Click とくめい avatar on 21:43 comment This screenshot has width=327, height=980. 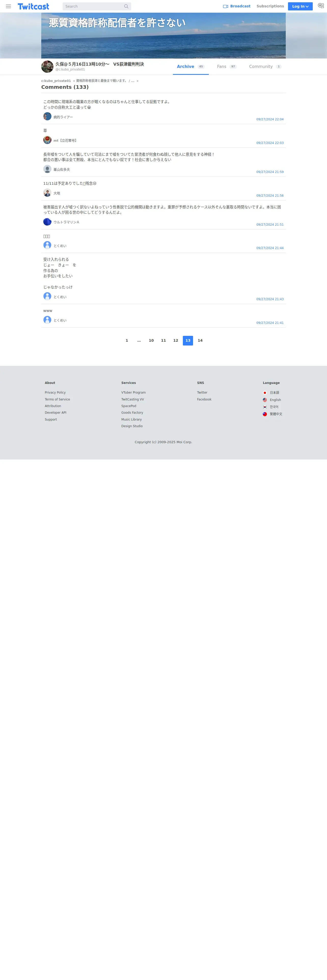(47, 296)
